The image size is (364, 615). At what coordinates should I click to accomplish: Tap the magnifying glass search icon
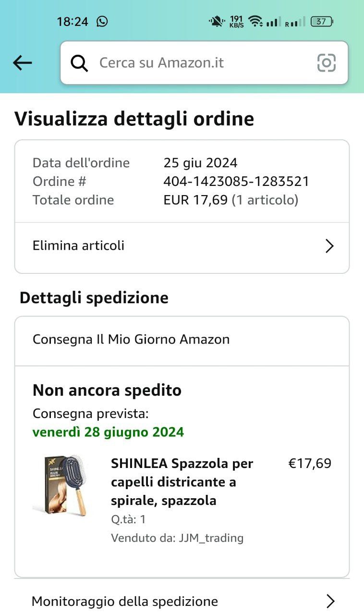[79, 63]
